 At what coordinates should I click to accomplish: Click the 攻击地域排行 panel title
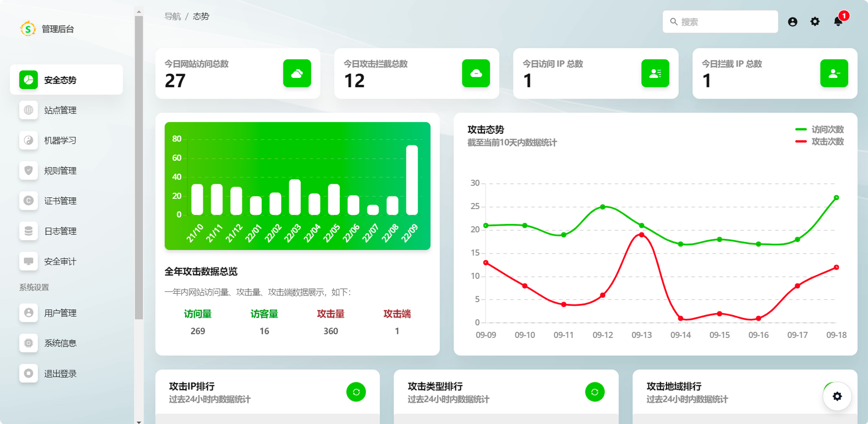pos(674,386)
